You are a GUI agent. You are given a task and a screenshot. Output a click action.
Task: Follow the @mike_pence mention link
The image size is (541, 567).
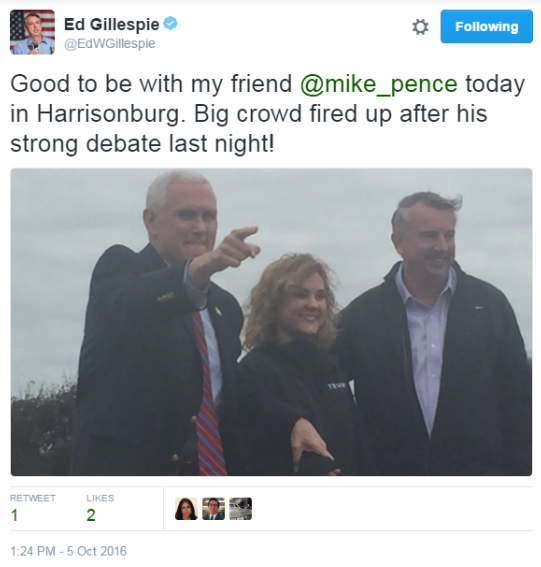click(x=379, y=85)
